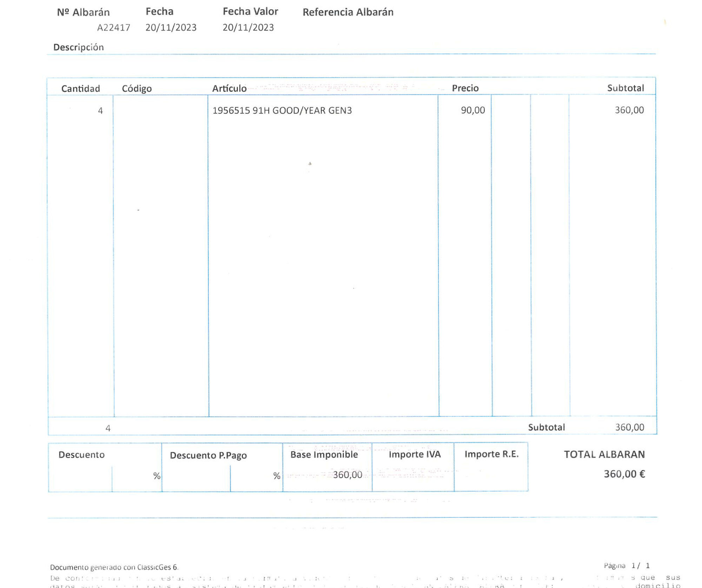Click the Base Imponible amount 360,00
This screenshot has width=702, height=588.
347,475
